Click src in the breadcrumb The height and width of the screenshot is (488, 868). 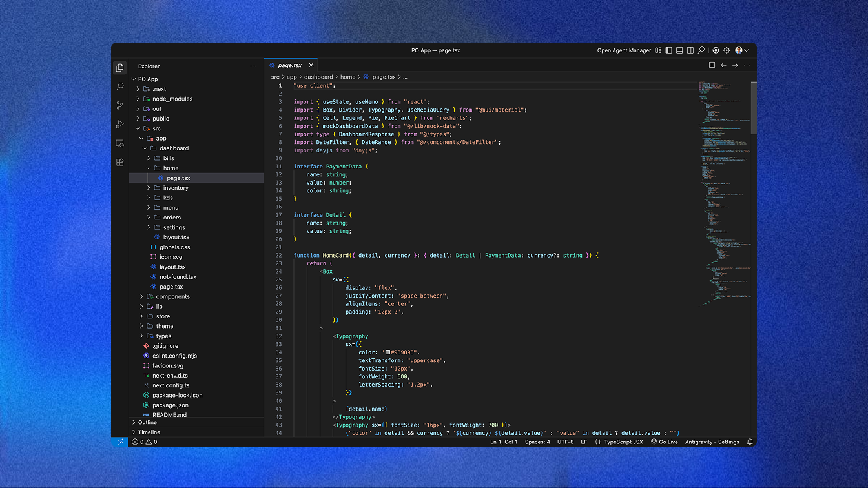coord(275,77)
